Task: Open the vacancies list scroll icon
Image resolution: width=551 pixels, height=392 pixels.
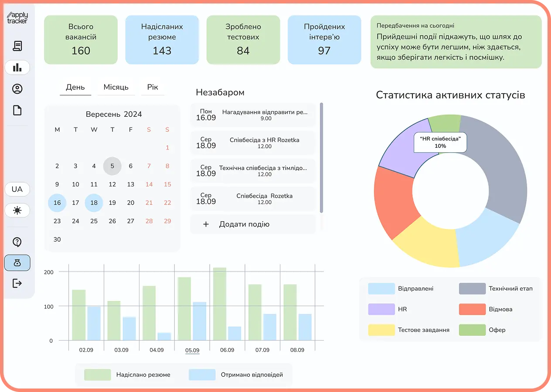Action: (x=17, y=46)
